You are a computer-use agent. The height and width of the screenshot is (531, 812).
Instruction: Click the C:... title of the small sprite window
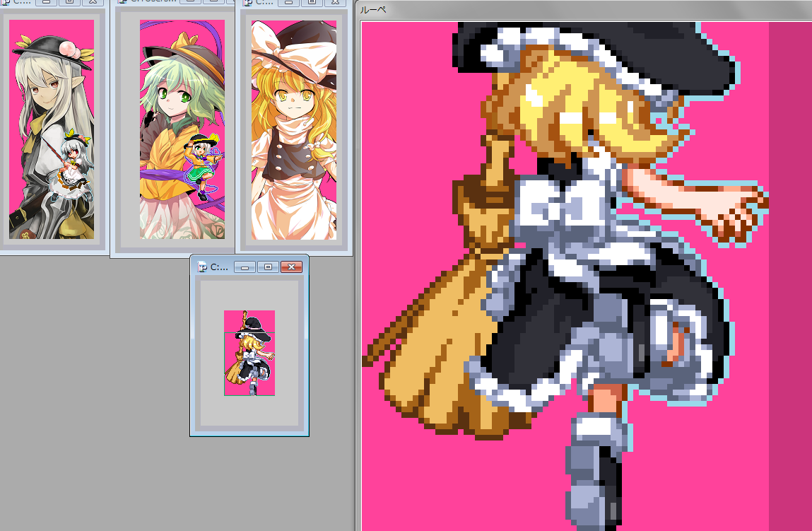[x=219, y=267]
